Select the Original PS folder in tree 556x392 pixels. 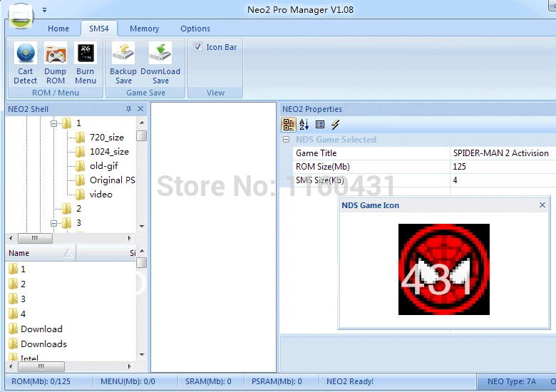[113, 180]
